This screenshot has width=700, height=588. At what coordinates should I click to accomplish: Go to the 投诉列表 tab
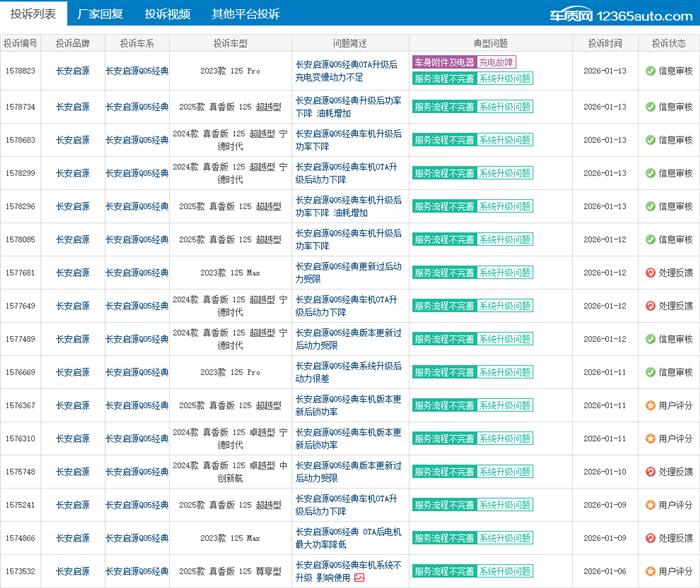point(33,14)
